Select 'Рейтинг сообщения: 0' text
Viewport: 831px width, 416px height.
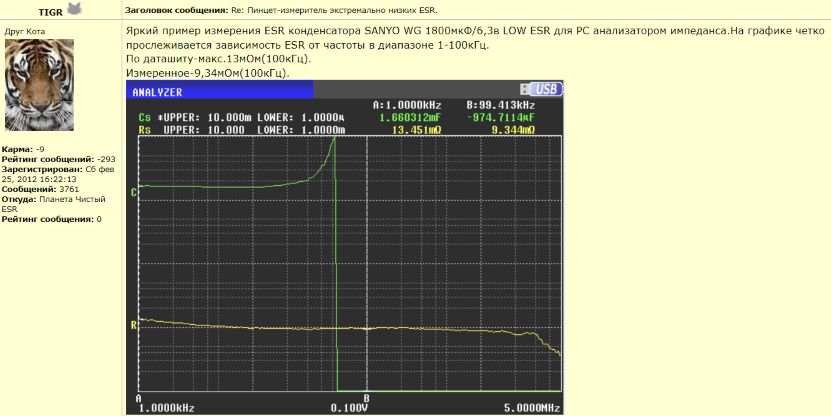tap(52, 219)
